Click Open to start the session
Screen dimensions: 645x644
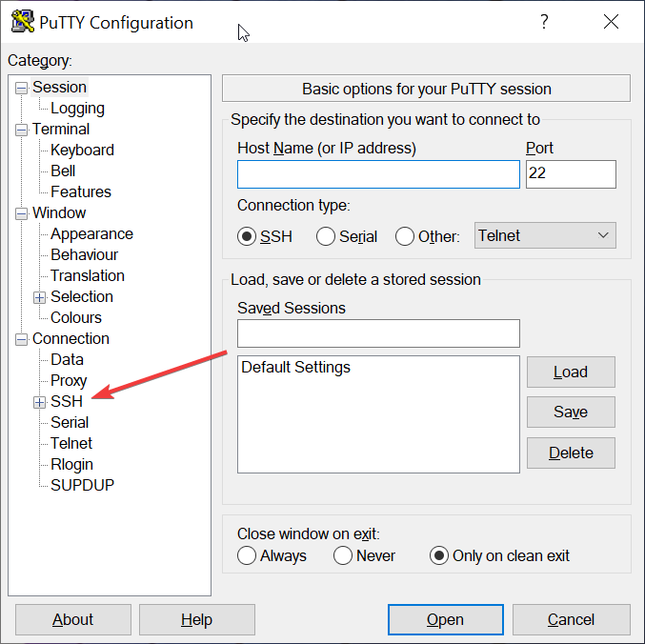point(446,620)
